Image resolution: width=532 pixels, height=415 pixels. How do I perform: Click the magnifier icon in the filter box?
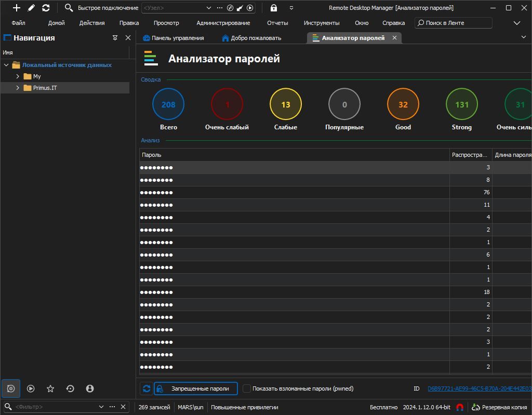coord(8,407)
